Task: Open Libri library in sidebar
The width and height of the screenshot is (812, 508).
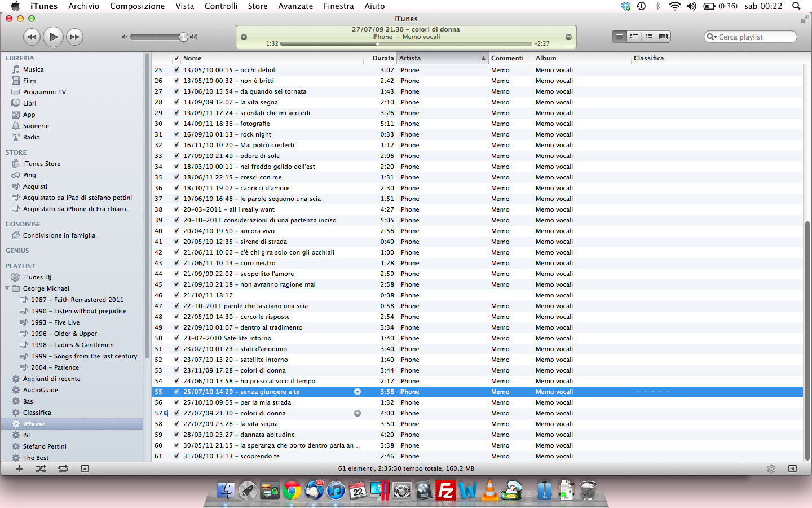Action: [x=29, y=103]
